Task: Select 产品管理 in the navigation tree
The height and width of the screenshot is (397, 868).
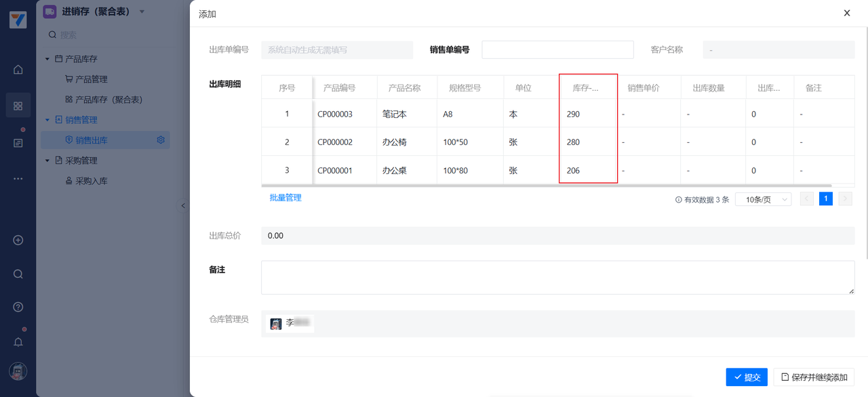Action: (91, 79)
